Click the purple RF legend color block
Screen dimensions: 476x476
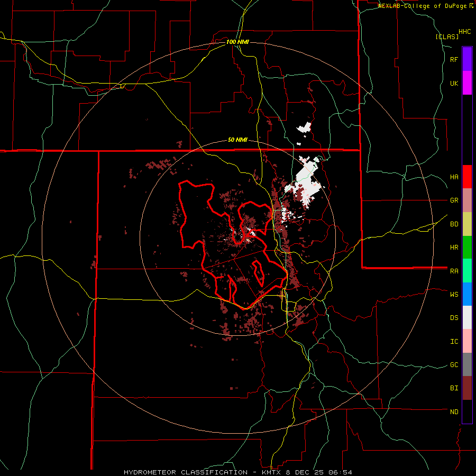point(467,59)
